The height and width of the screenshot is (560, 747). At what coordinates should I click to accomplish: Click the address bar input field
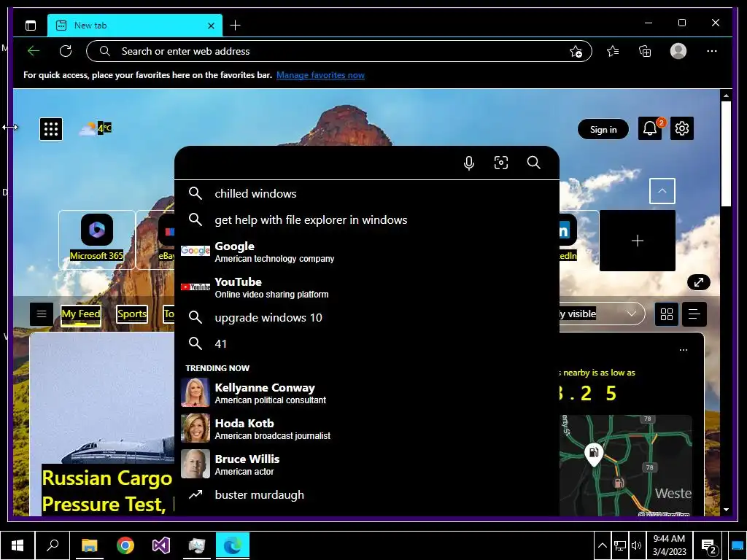click(x=338, y=51)
